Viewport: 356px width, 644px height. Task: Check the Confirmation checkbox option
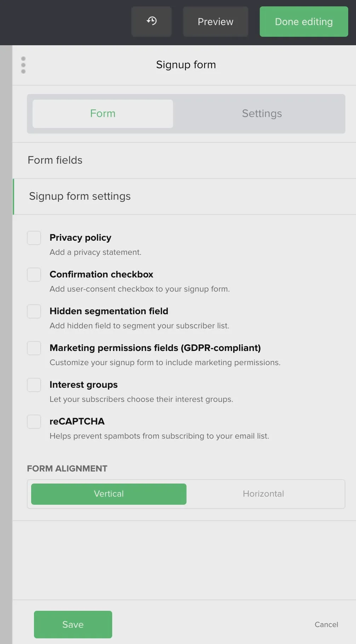pos(34,275)
